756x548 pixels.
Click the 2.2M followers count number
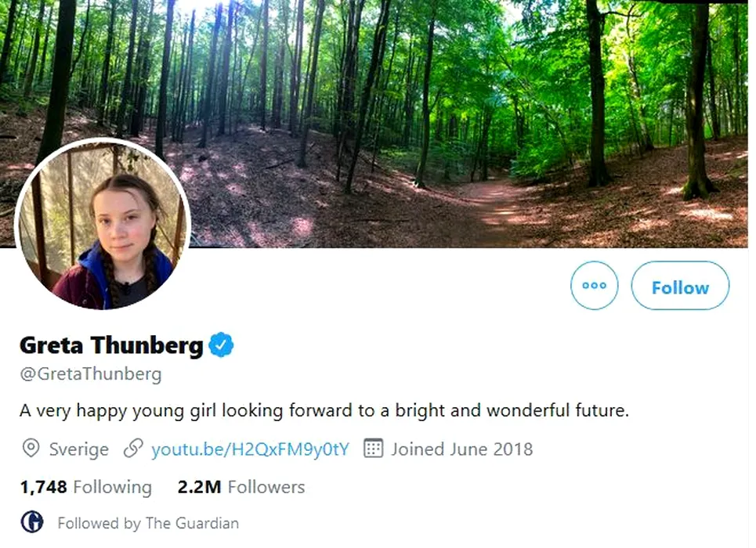pyautogui.click(x=199, y=487)
